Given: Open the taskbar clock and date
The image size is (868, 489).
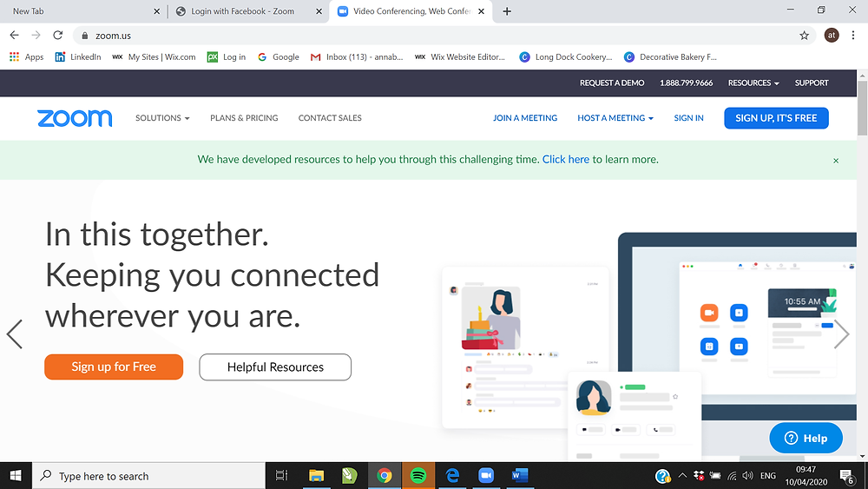Looking at the screenshot, I should (806, 476).
